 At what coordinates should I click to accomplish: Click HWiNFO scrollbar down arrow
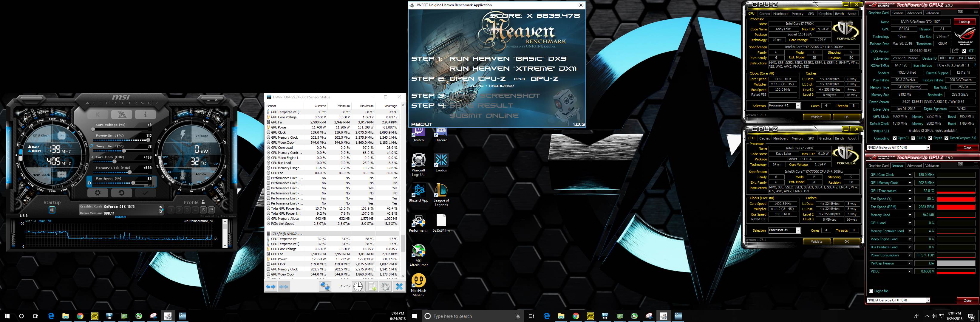point(403,275)
